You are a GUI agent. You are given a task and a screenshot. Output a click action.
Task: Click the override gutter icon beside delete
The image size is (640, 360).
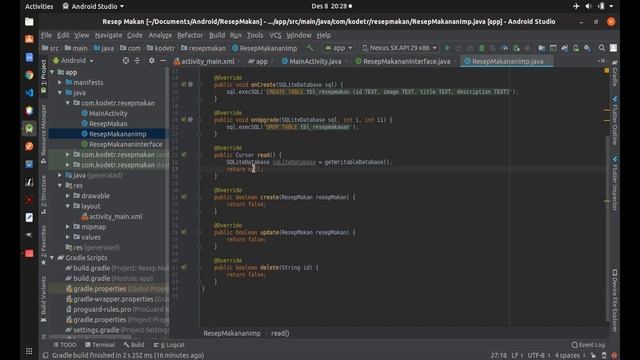pyautogui.click(x=184, y=267)
